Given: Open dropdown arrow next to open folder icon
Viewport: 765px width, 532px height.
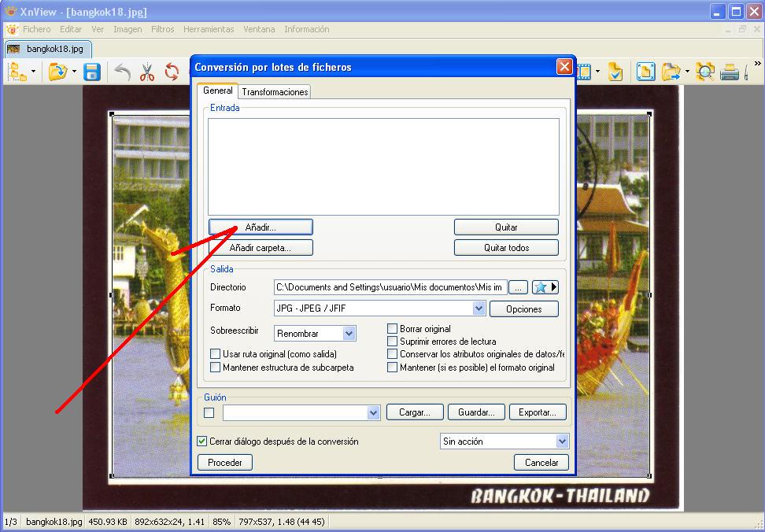Looking at the screenshot, I should pyautogui.click(x=74, y=72).
